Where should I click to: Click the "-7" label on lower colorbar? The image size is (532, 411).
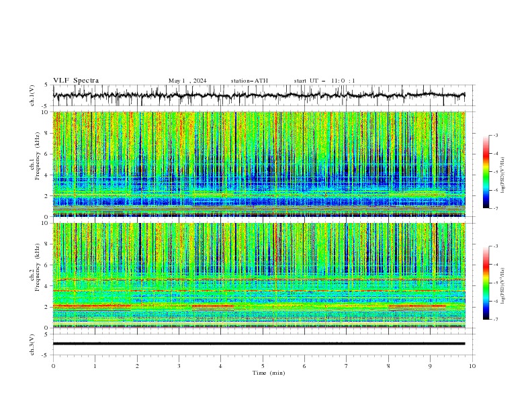pyautogui.click(x=496, y=319)
